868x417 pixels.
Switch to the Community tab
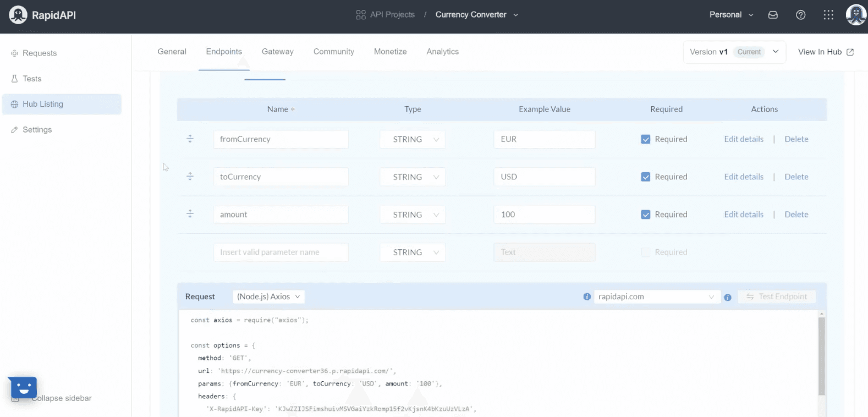point(334,52)
